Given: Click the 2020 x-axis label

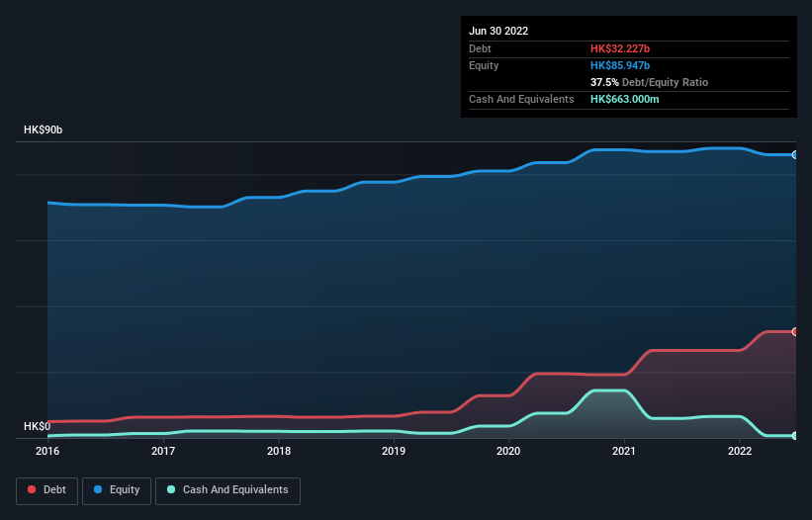Looking at the screenshot, I should [508, 451].
